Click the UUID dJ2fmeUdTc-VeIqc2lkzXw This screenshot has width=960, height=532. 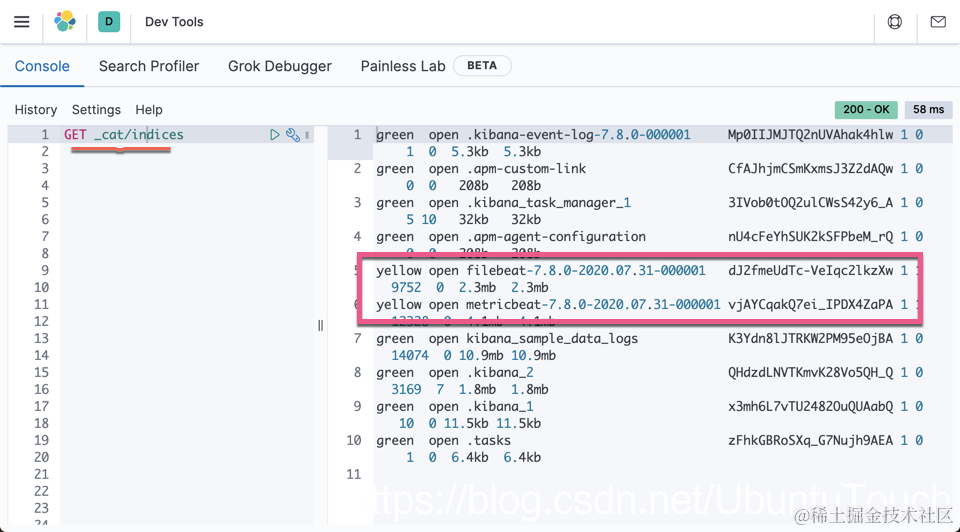pyautogui.click(x=811, y=271)
